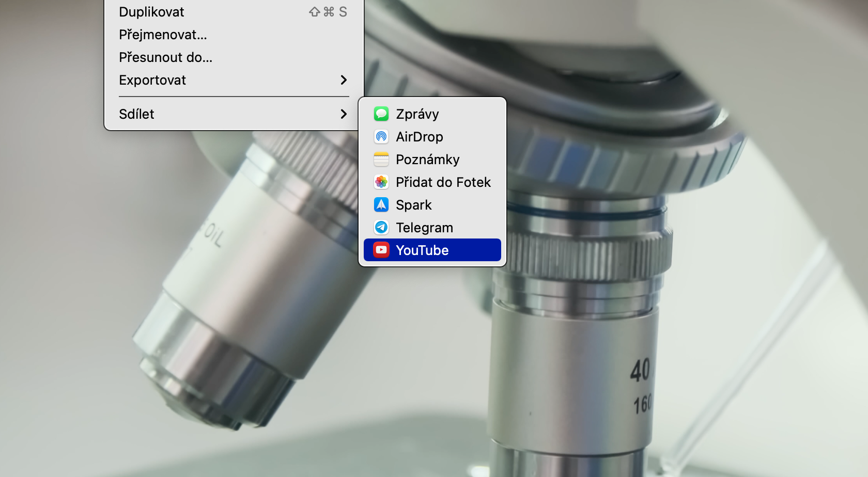The image size is (868, 477).
Task: Open Přesunout do… menu entry
Action: 234,57
